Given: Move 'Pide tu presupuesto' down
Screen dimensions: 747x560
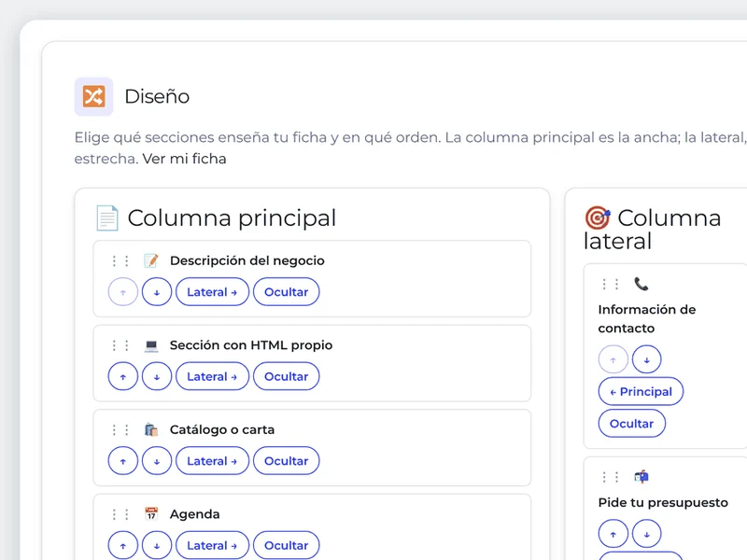Looking at the screenshot, I should click(x=646, y=534).
